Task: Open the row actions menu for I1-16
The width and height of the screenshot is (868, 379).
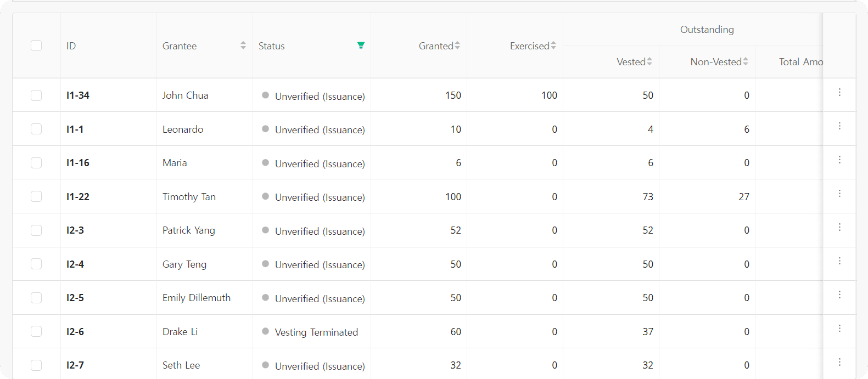Action: coord(839,160)
